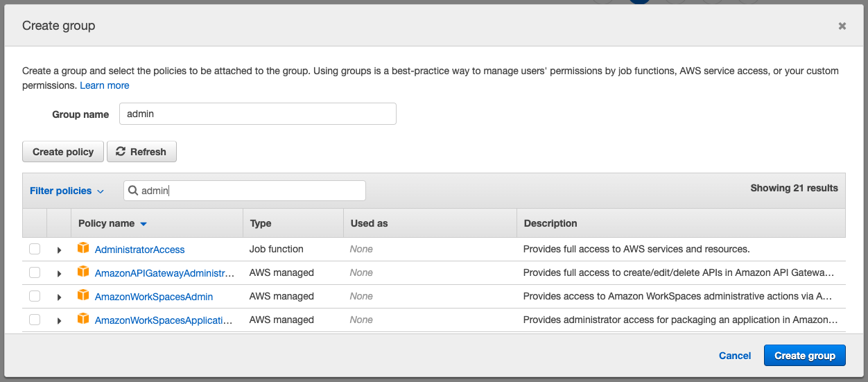The image size is (868, 382).
Task: Click the None value in the AmazonWorkSpacesAdmin row
Action: pos(361,296)
